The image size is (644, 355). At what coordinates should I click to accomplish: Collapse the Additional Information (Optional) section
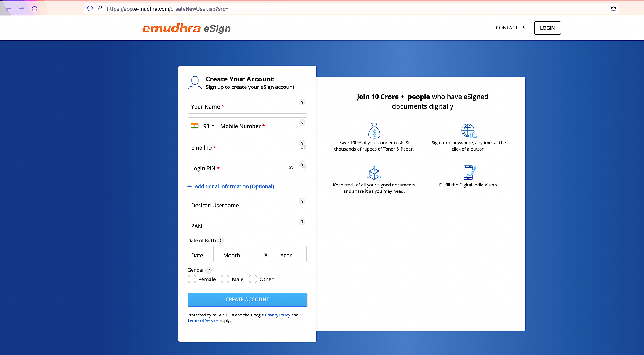[x=231, y=186]
